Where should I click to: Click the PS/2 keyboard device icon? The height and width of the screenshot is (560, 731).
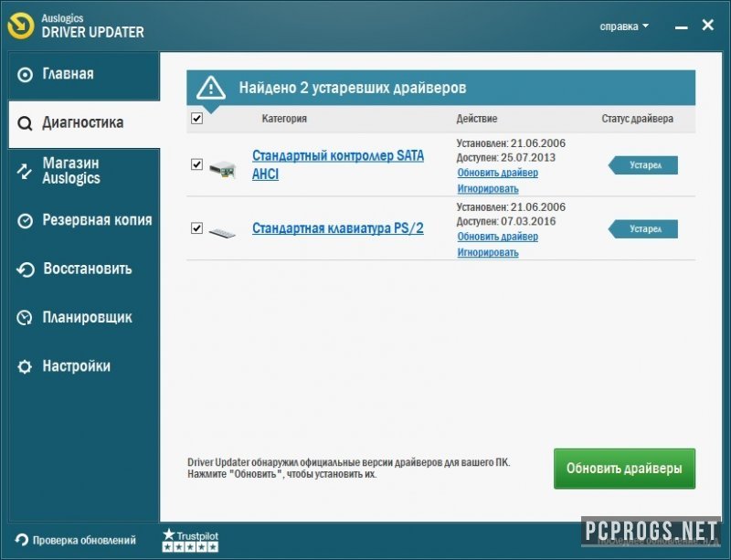pyautogui.click(x=222, y=232)
